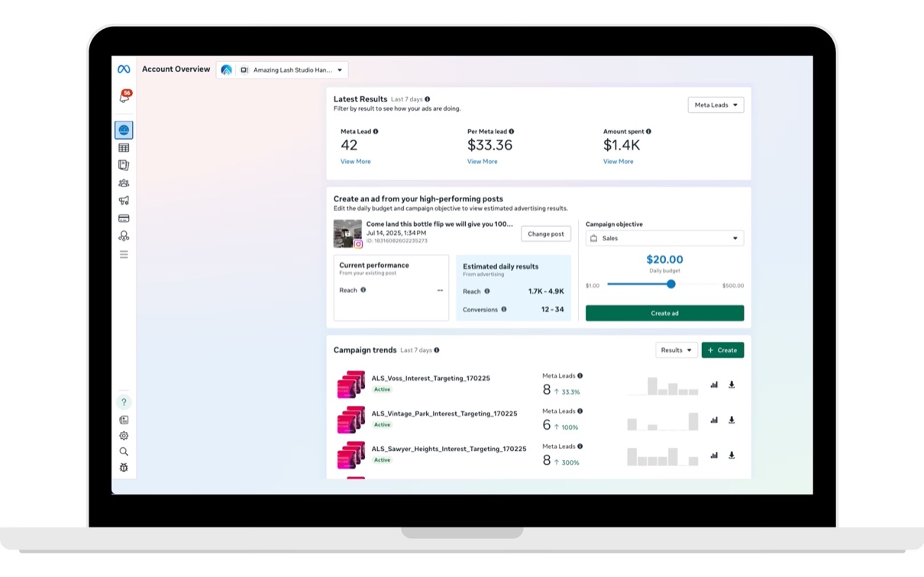Viewport: 924px width, 577px height.
Task: Click the $33.36 per lead value
Action: 489,145
